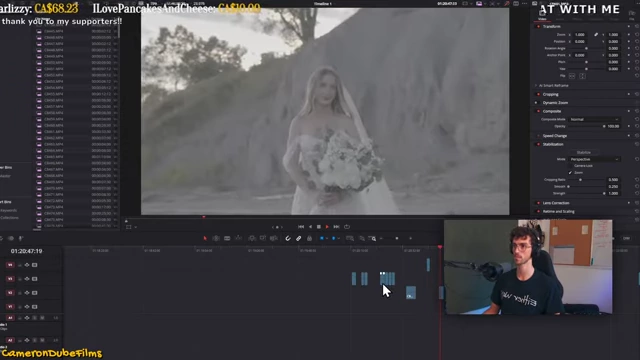Click the timeline timecode 01:20:47:19
Screen dimensions: 640x360
[27, 251]
